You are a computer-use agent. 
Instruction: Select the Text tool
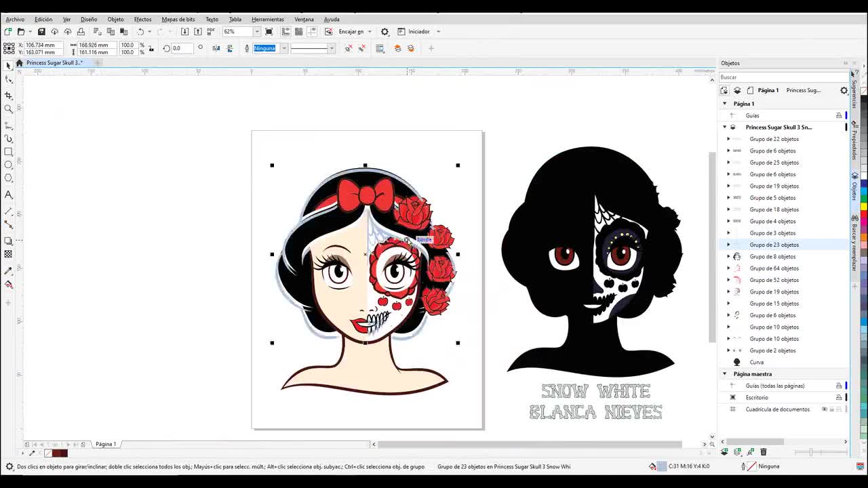[8, 195]
